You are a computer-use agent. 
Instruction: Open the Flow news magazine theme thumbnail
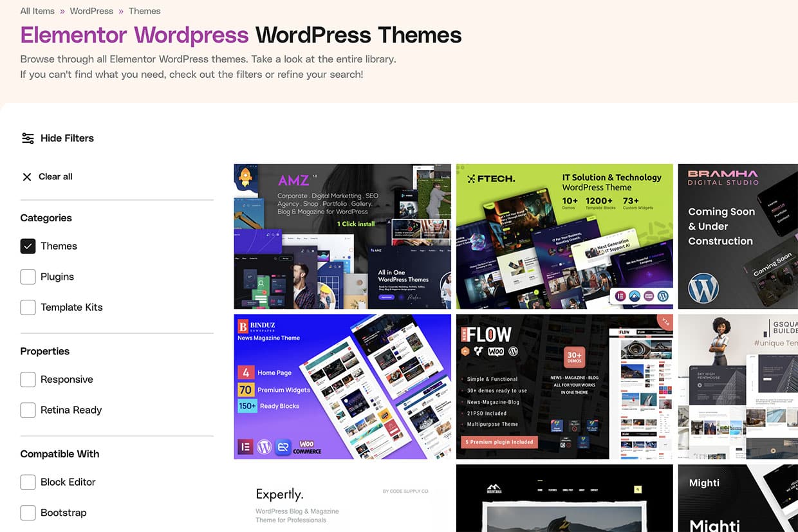coord(564,386)
